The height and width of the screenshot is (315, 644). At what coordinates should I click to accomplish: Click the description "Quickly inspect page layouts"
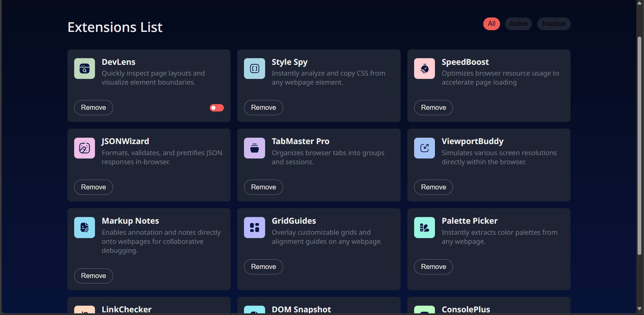[x=153, y=78]
